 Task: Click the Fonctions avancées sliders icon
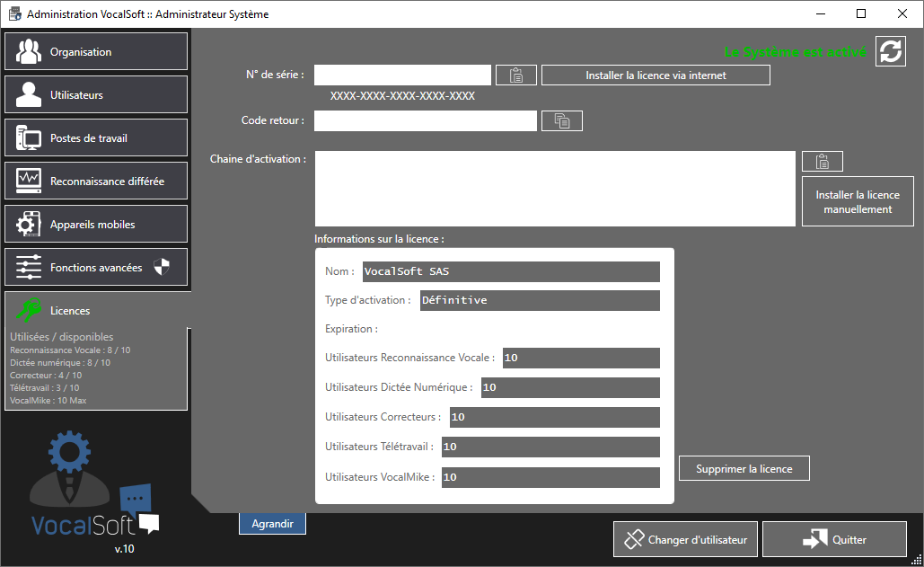(29, 267)
